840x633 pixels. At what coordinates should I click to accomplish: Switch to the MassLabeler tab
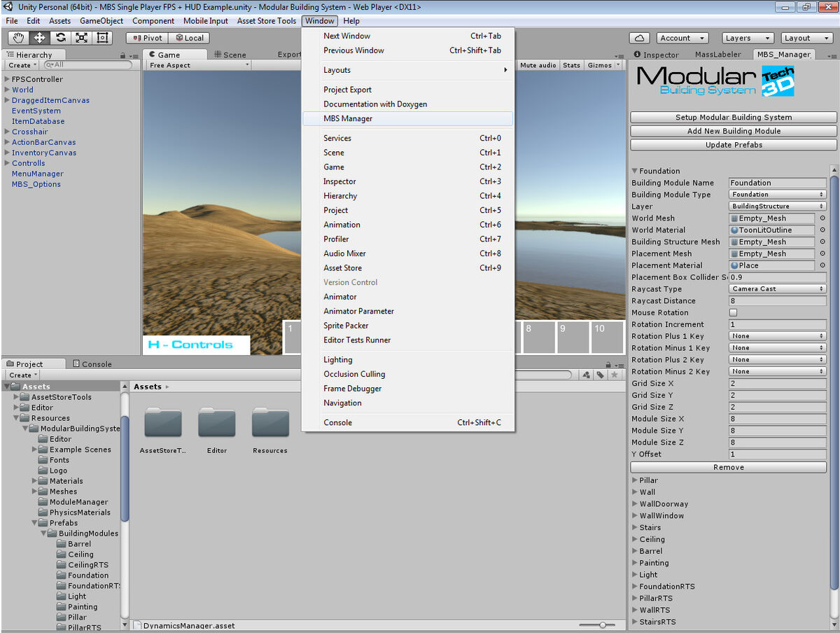717,55
